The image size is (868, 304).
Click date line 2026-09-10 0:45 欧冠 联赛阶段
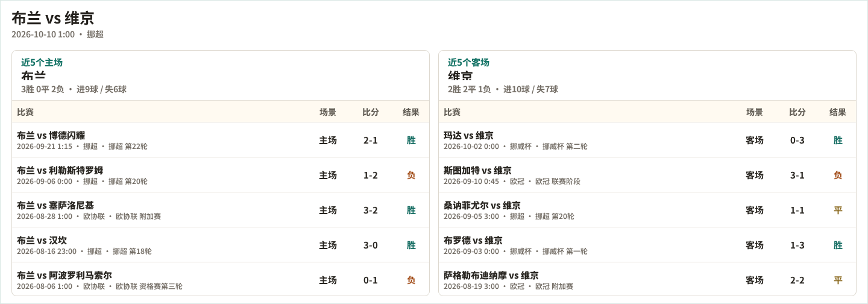(x=512, y=182)
